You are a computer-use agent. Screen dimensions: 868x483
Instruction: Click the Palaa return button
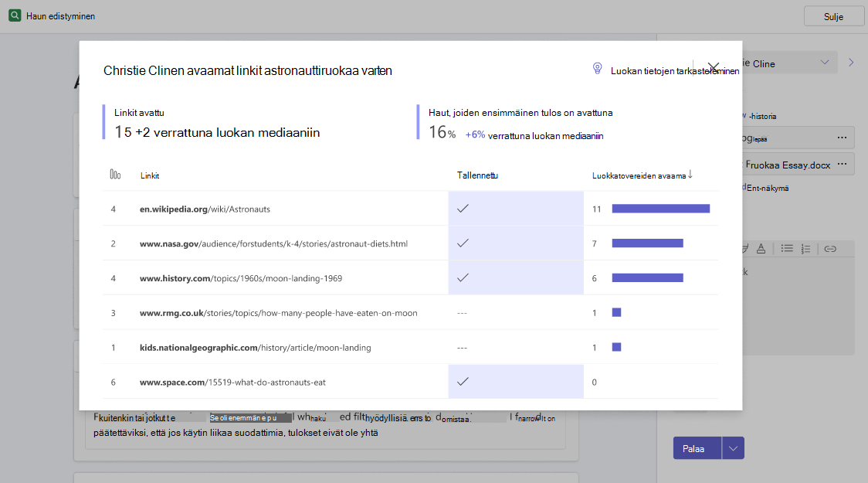coord(697,448)
